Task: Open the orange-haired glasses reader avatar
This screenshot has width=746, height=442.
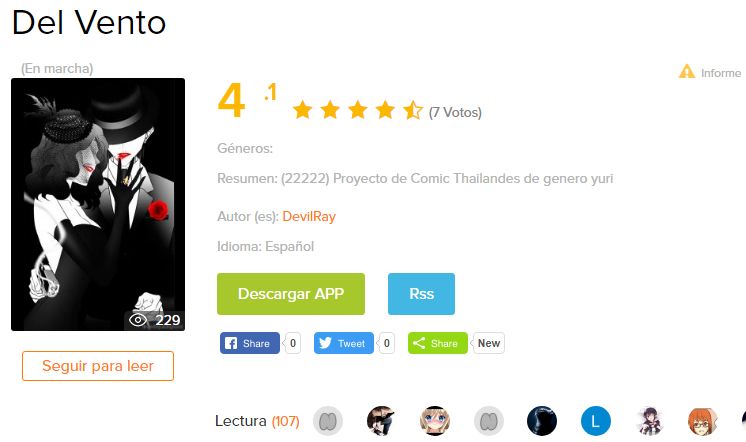Action: (x=702, y=421)
